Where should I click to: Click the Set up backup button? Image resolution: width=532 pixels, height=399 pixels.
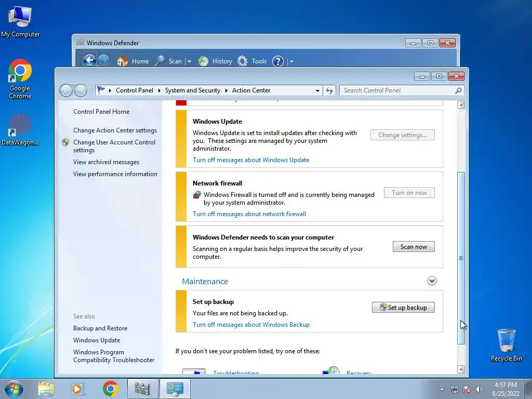403,308
